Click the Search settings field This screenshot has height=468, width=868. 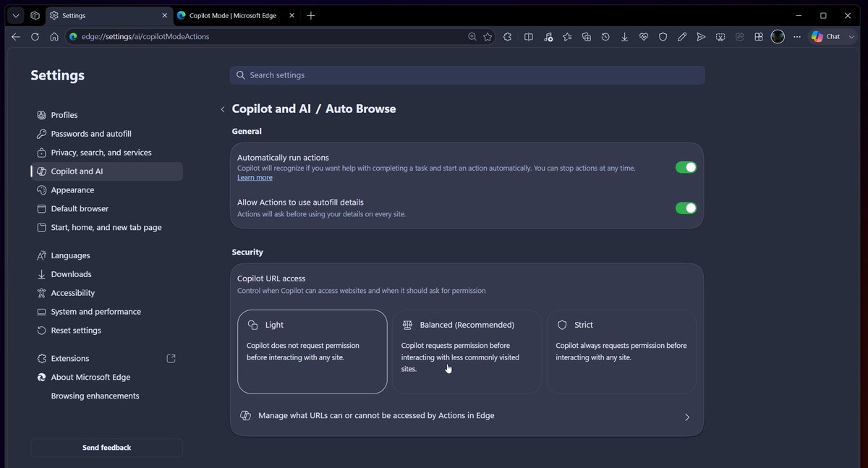[467, 75]
